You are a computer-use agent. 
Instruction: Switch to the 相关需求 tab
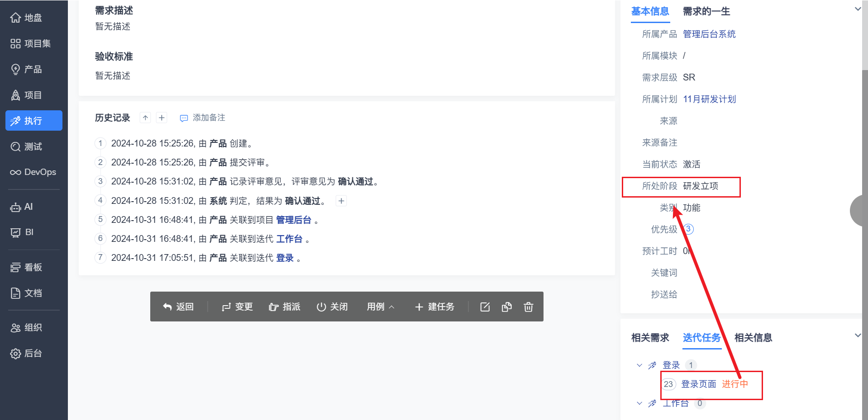(650, 338)
